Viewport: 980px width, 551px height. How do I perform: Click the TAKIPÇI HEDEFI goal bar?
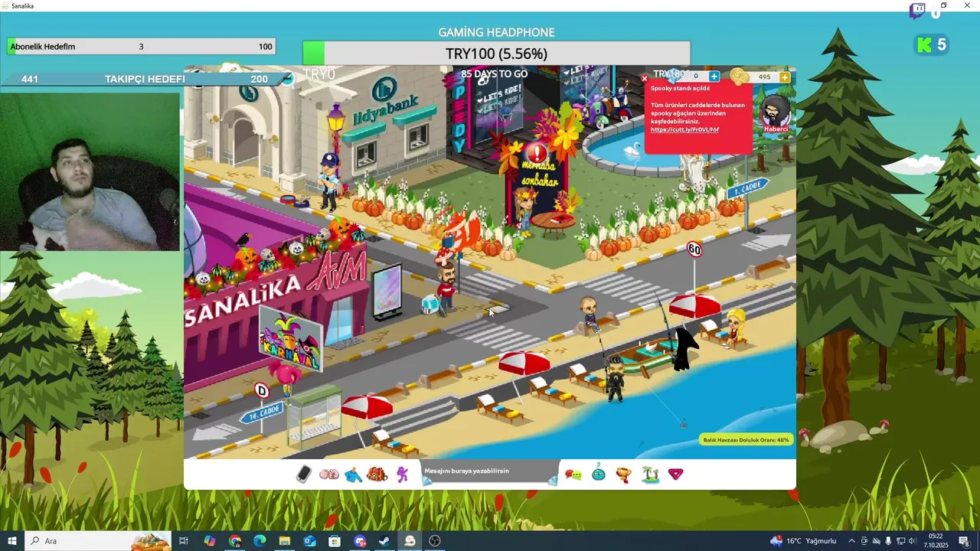coord(145,79)
